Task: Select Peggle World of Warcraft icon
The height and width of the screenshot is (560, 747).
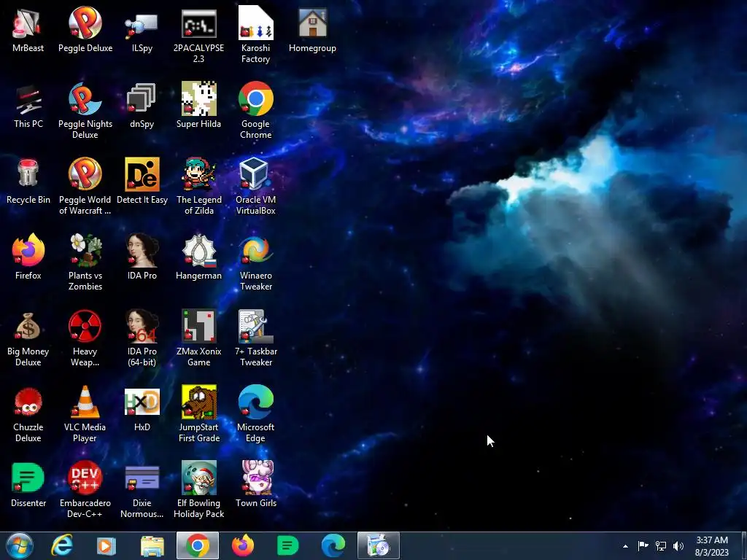Action: pyautogui.click(x=85, y=187)
